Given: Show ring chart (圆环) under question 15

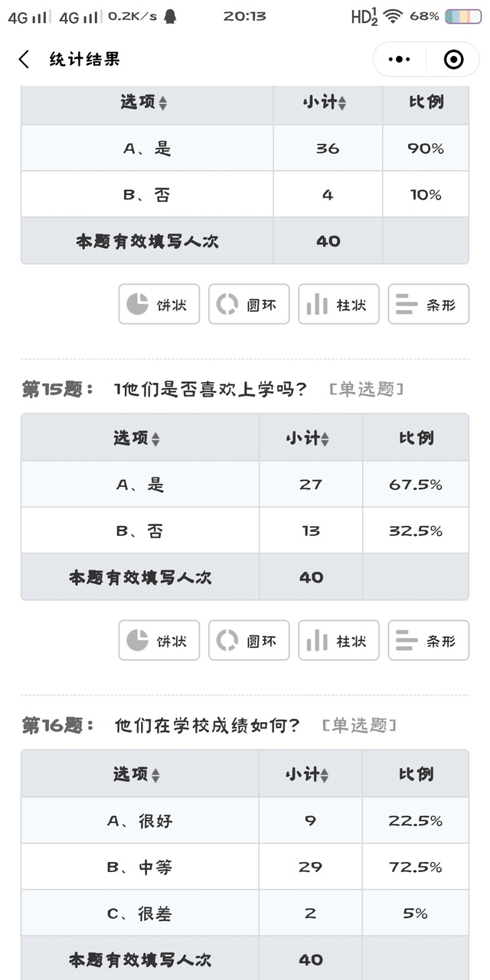Looking at the screenshot, I should [x=249, y=640].
